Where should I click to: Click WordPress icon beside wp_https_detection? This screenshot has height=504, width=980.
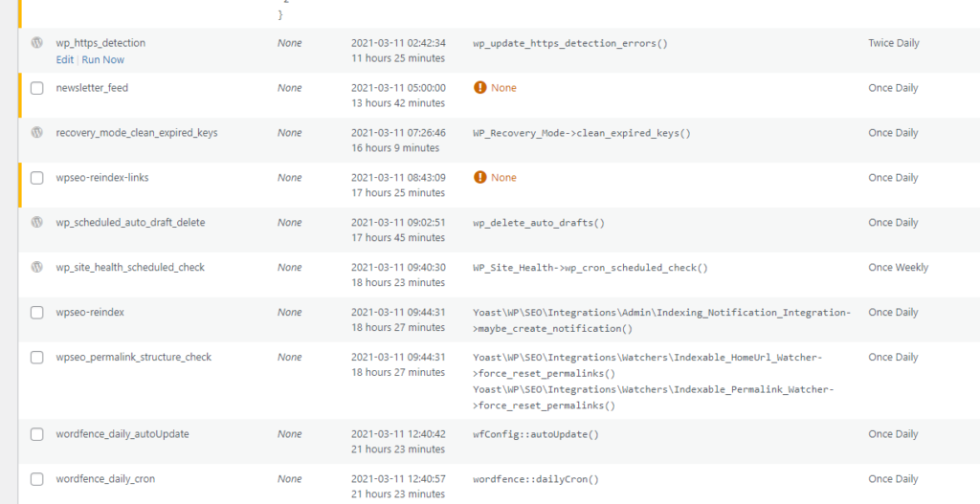[37, 43]
